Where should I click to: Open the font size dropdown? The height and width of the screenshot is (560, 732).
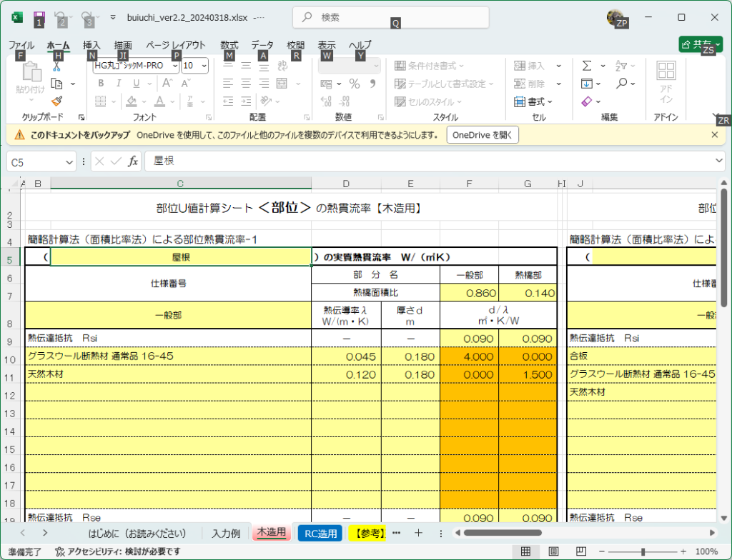pyautogui.click(x=204, y=66)
